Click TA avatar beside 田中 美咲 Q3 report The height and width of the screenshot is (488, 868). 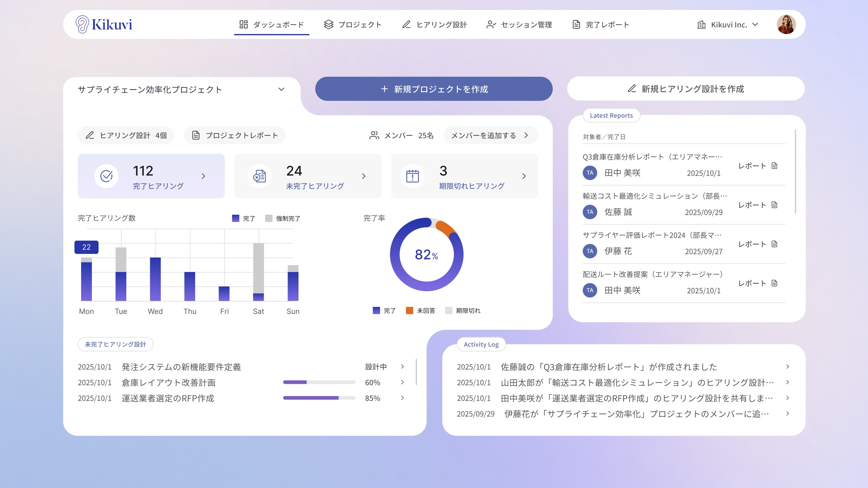[590, 173]
